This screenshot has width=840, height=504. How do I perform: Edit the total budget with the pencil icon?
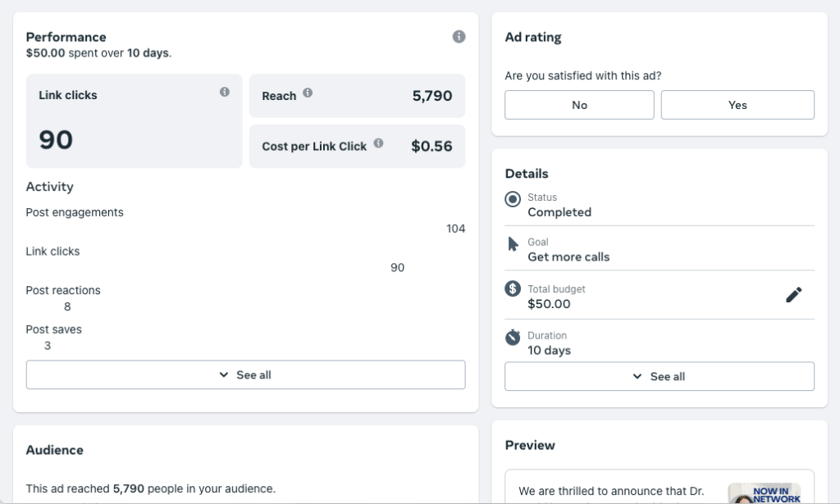(793, 295)
